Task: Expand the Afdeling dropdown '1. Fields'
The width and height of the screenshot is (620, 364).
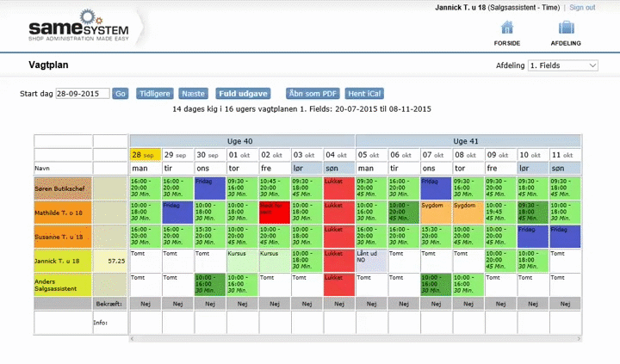Action: [562, 65]
